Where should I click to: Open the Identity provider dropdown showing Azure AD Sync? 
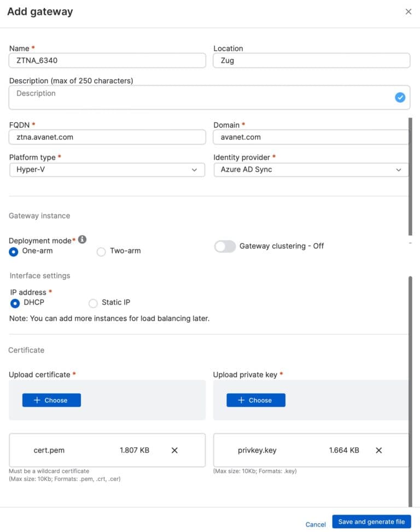311,170
